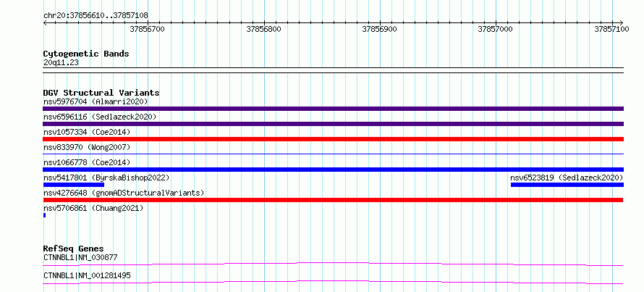
Task: Open the nsv833970 (Wong2007) label
Action: click(x=87, y=147)
